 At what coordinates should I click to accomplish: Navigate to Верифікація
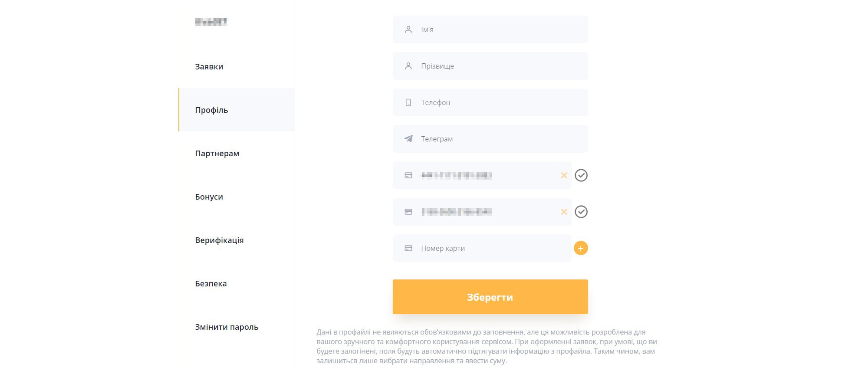[219, 240]
